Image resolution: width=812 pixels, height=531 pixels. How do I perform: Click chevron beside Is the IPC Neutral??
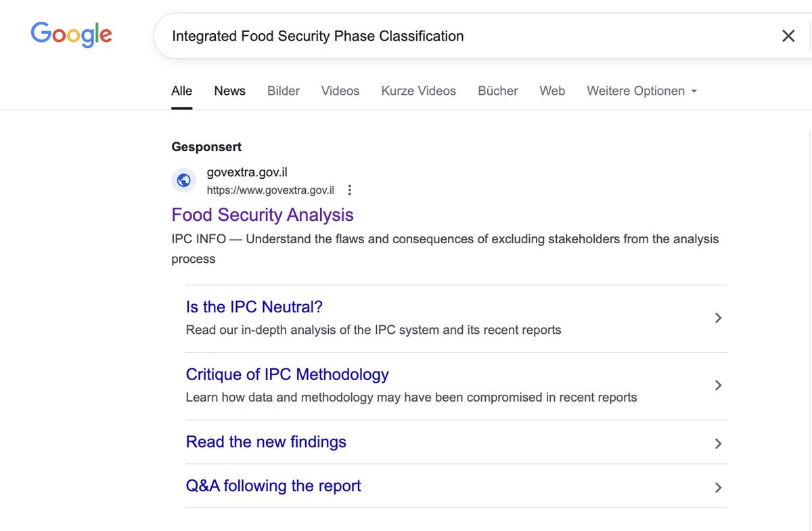pyautogui.click(x=719, y=318)
